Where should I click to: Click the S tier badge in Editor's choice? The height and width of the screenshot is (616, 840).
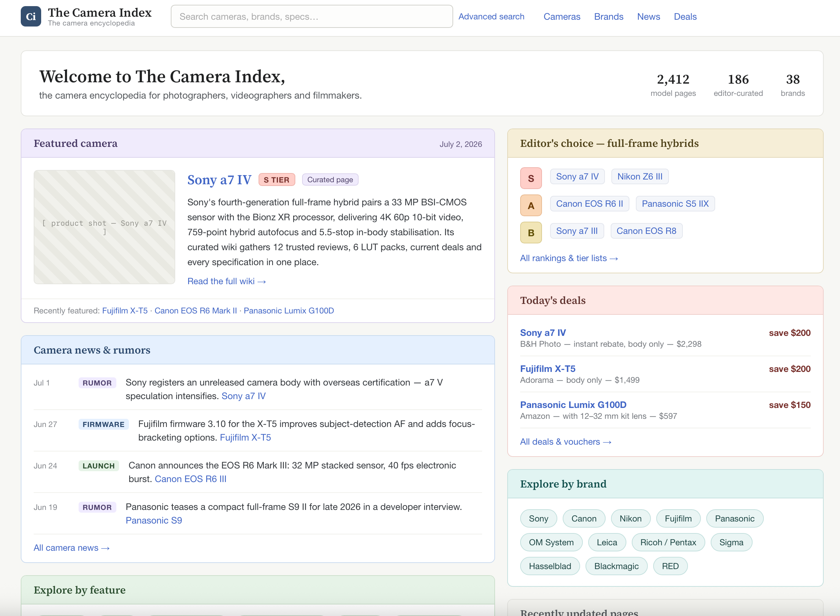[x=531, y=178]
